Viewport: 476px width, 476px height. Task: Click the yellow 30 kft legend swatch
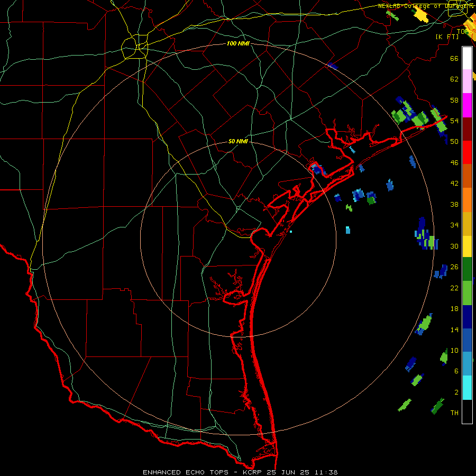coord(467,246)
